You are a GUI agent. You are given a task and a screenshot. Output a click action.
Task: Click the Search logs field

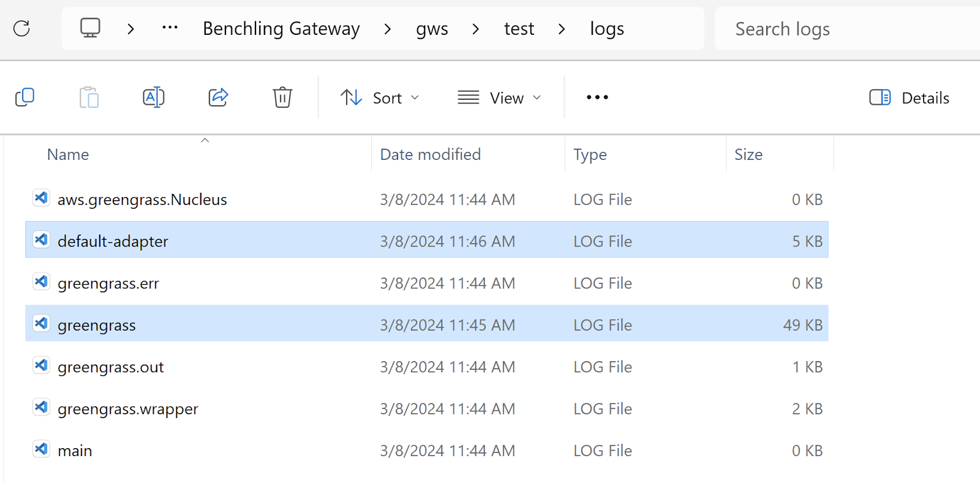pos(845,29)
